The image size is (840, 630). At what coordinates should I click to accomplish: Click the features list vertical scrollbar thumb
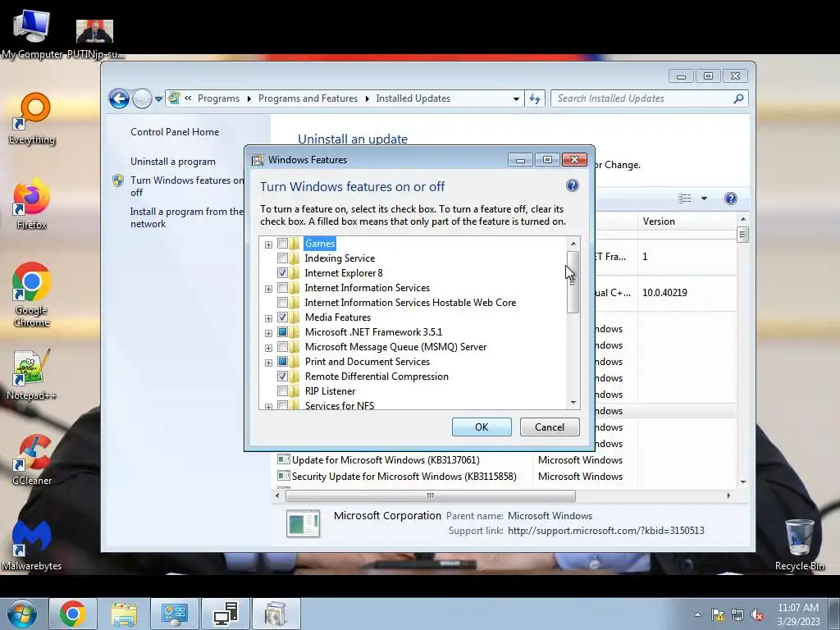573,282
